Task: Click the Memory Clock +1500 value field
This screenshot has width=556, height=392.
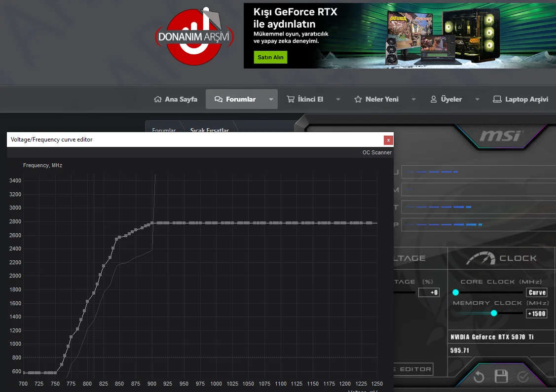Action: [x=536, y=314]
